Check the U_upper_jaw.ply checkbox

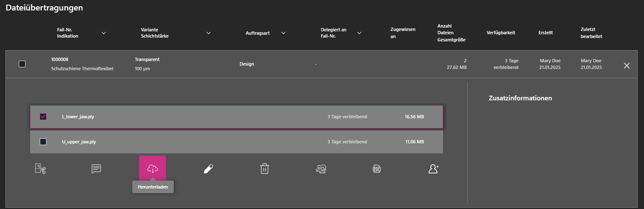click(x=43, y=142)
